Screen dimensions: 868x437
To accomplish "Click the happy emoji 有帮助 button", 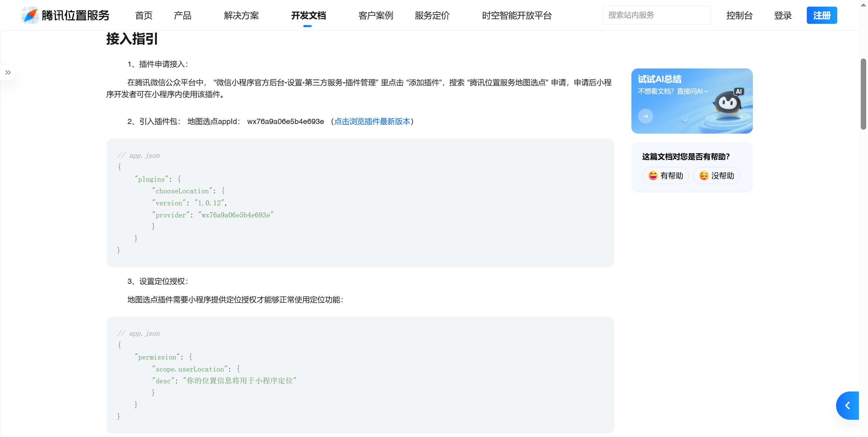I will point(665,176).
